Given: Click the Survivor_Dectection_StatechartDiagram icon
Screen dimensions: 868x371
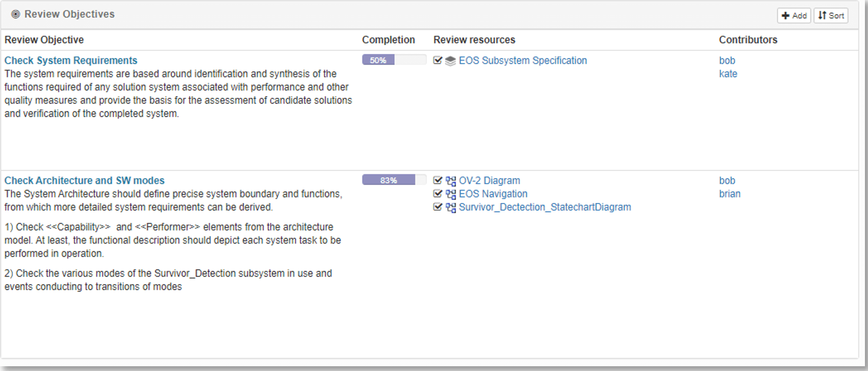Looking at the screenshot, I should pyautogui.click(x=451, y=207).
